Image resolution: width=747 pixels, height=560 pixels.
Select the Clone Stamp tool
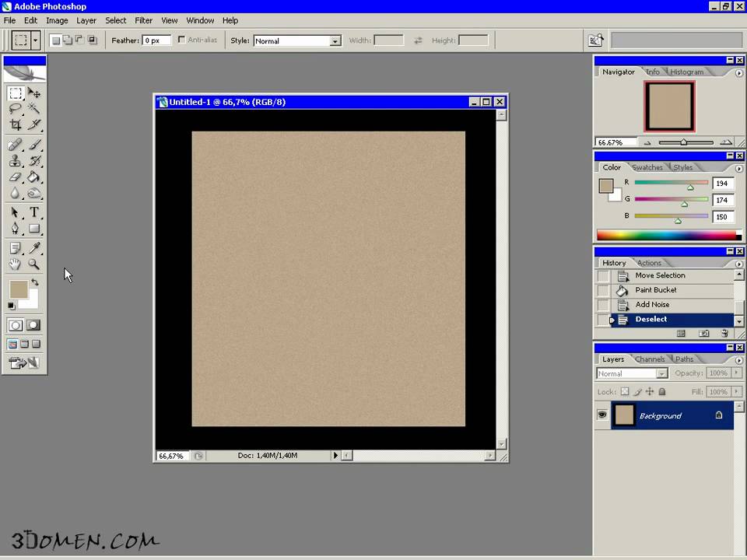point(16,160)
